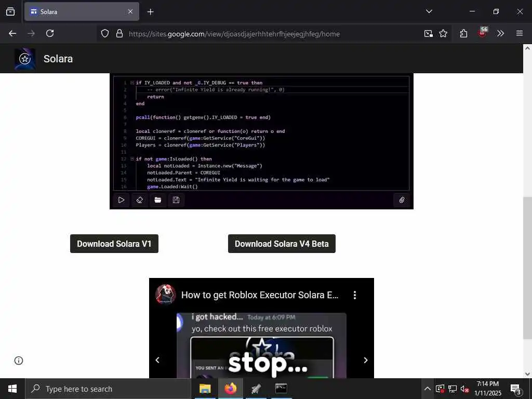Open the notification center icon
532x399 pixels.
coord(516,389)
